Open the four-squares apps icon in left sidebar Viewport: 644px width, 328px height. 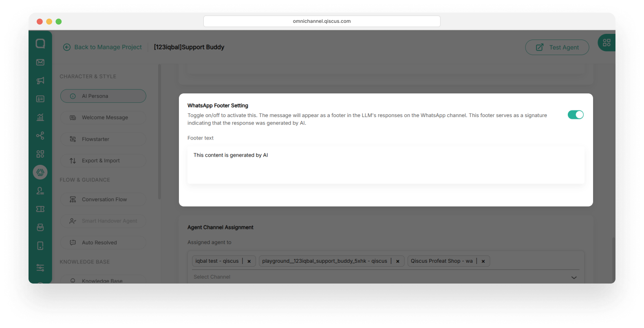coord(40,154)
